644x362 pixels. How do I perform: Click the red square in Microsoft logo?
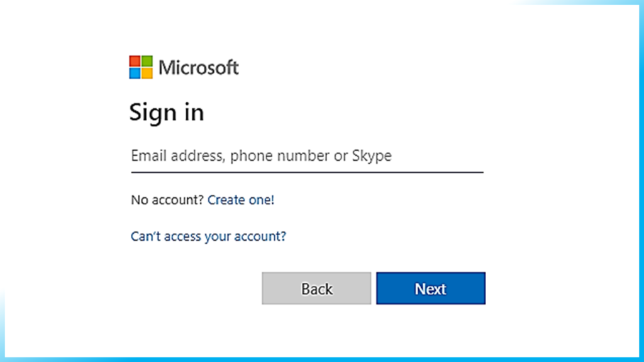[135, 61]
